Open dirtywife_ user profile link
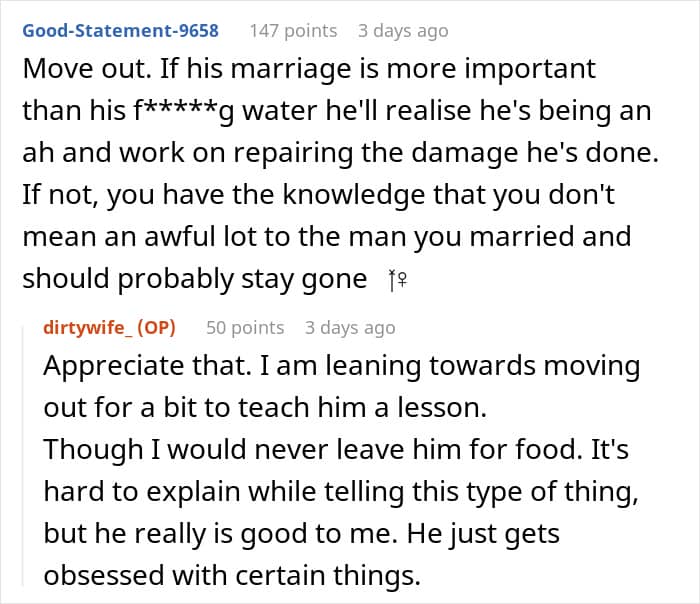700x604 pixels. click(88, 328)
